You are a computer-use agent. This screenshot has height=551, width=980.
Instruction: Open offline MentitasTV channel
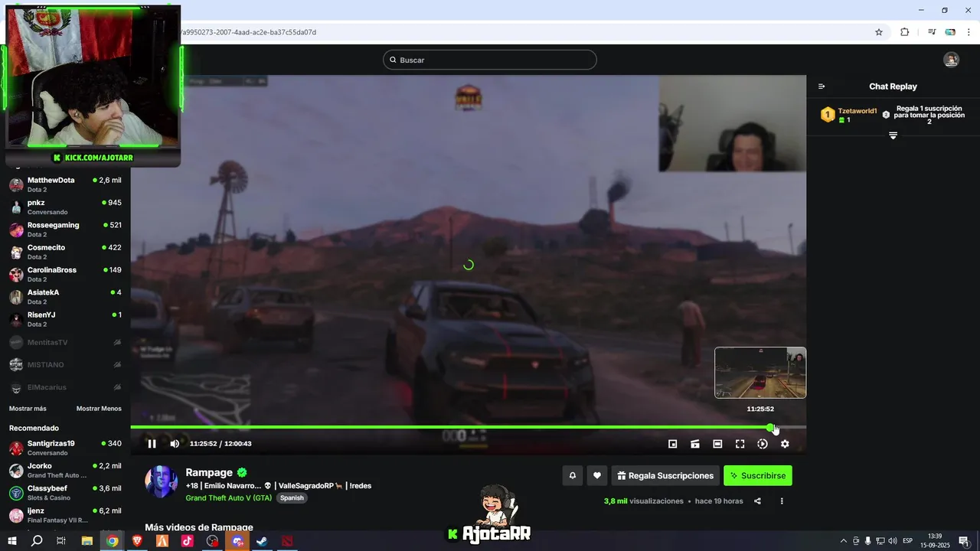coord(65,342)
